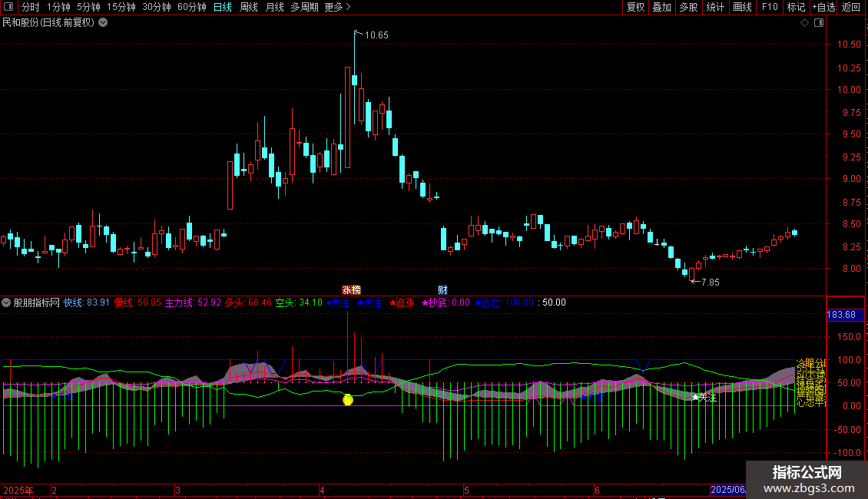
Task: Expand the 更多 timeframe options
Action: click(338, 7)
